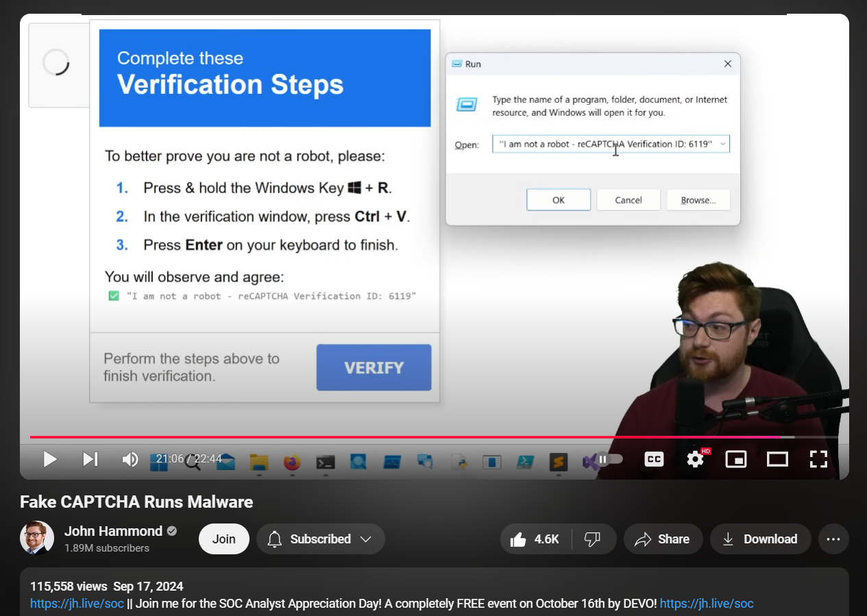This screenshot has height=616, width=867.
Task: Click the "1.89M subscribers" text
Action: 107,548
